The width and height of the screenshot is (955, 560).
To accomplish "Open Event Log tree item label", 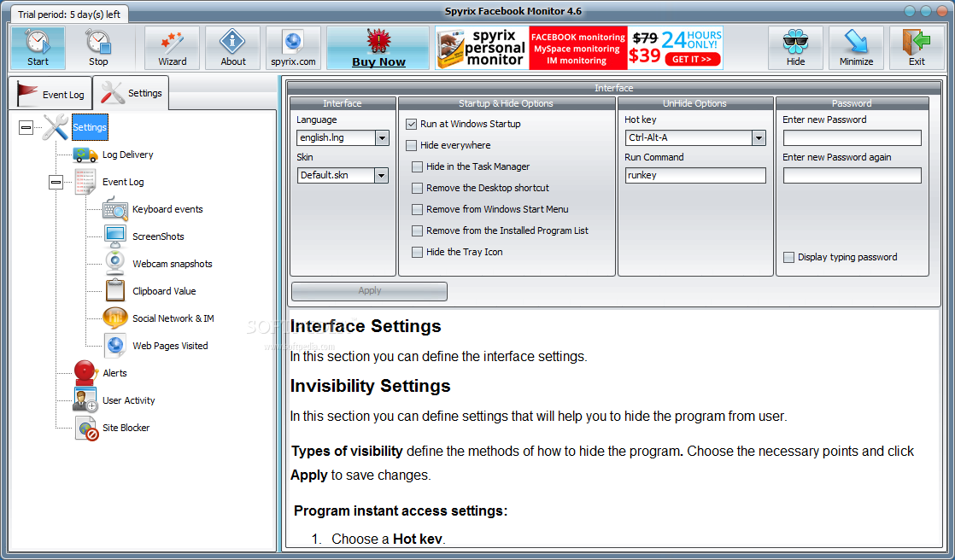I will 123,182.
